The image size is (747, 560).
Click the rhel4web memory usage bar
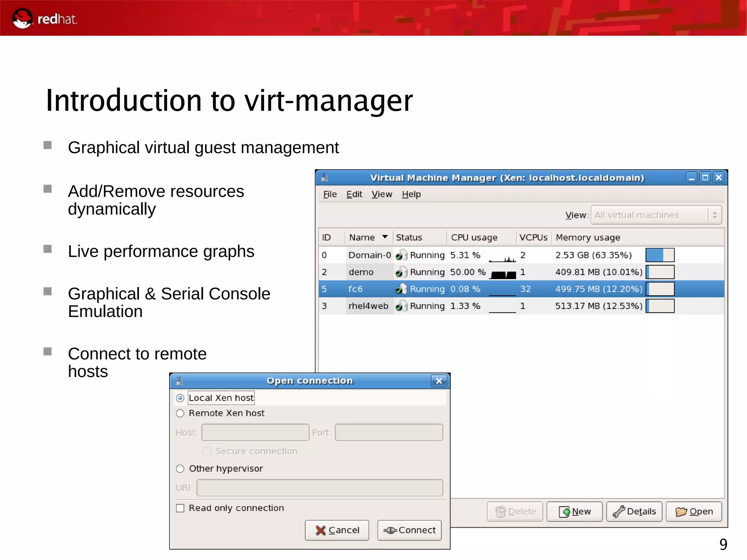(660, 306)
